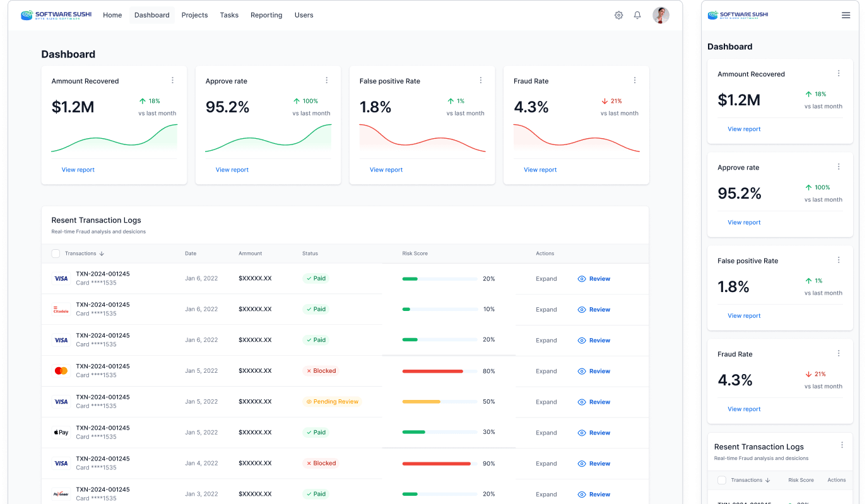Viewport: 867px width, 504px height.
Task: Select the checkbox in the Fraud Rate card's mobile Transactions header
Action: [x=721, y=480]
